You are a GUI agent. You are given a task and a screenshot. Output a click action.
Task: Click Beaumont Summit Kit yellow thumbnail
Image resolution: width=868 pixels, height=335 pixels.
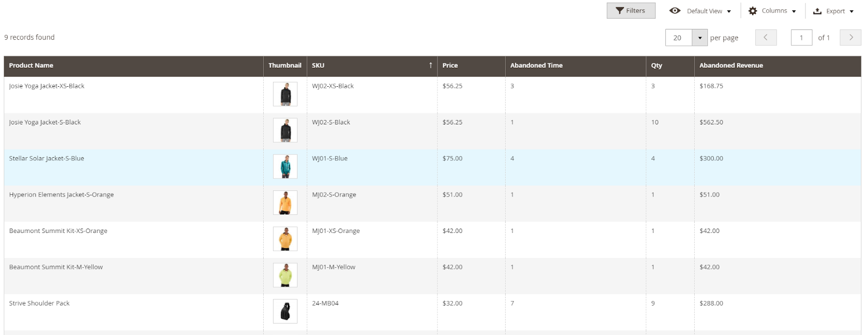(285, 275)
